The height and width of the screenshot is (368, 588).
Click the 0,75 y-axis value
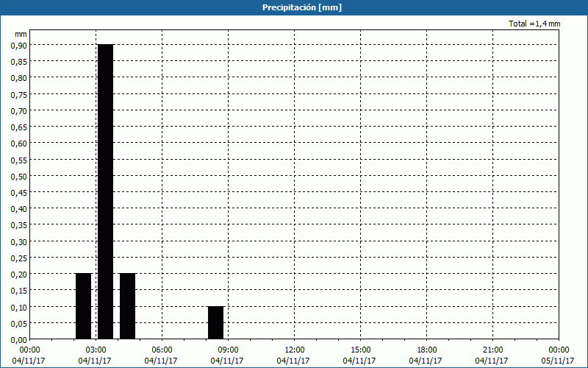[19, 94]
